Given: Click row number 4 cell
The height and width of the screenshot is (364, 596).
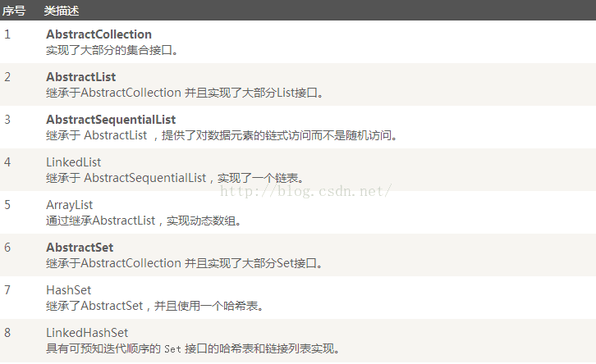Looking at the screenshot, I should point(7,162).
